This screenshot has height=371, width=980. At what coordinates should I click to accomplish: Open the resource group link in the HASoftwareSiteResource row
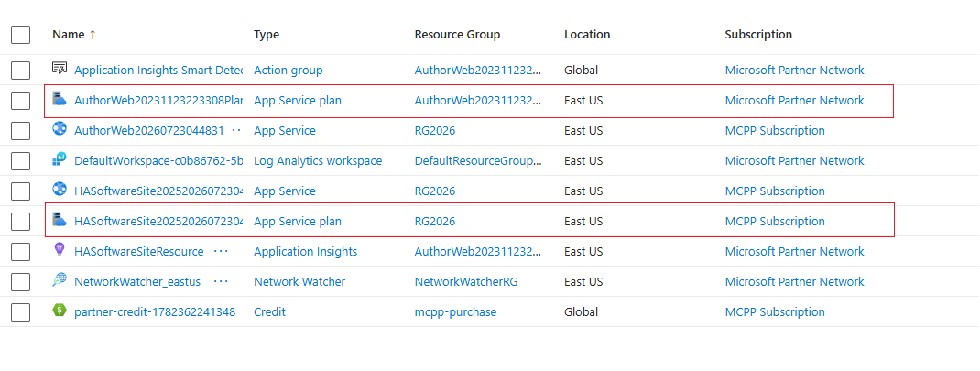[478, 252]
